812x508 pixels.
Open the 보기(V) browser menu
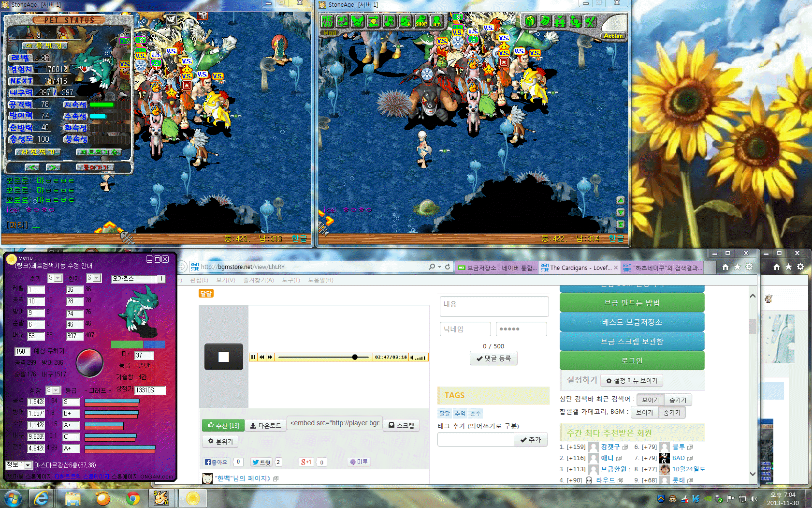[225, 280]
